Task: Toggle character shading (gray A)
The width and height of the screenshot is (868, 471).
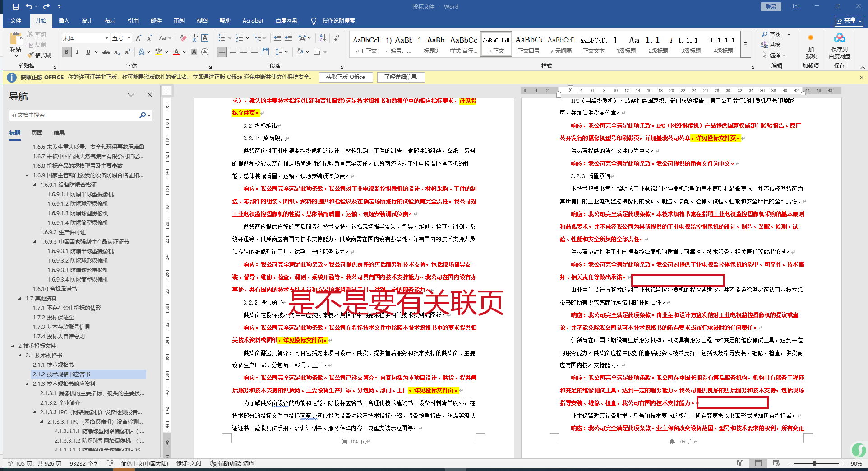Action: (194, 52)
